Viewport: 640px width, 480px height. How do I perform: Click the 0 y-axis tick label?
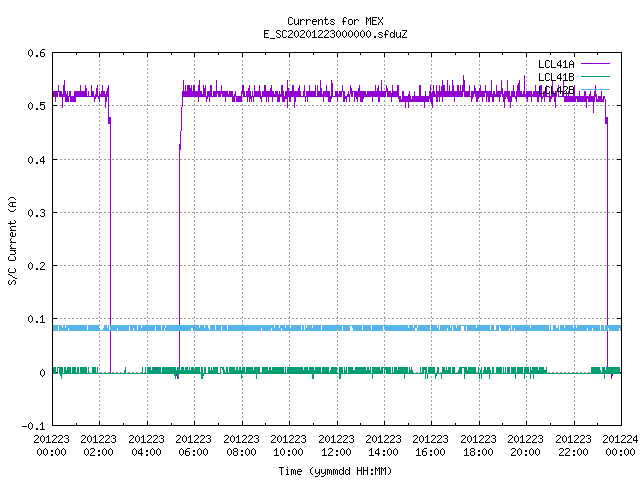pos(42,373)
